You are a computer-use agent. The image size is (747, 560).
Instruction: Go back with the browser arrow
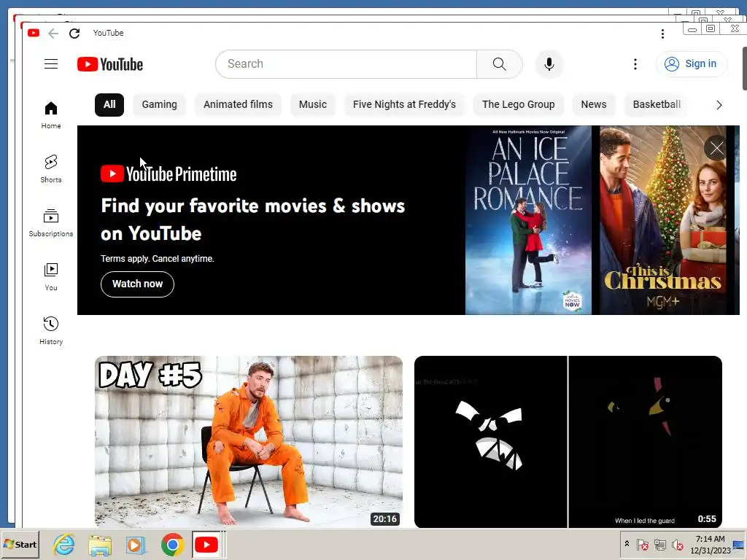coord(53,34)
